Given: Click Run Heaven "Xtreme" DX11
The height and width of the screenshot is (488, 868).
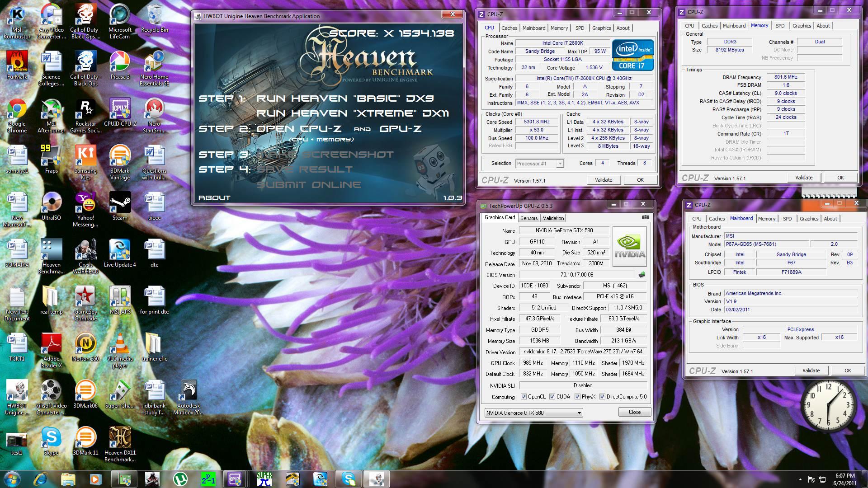Looking at the screenshot, I should [x=353, y=113].
